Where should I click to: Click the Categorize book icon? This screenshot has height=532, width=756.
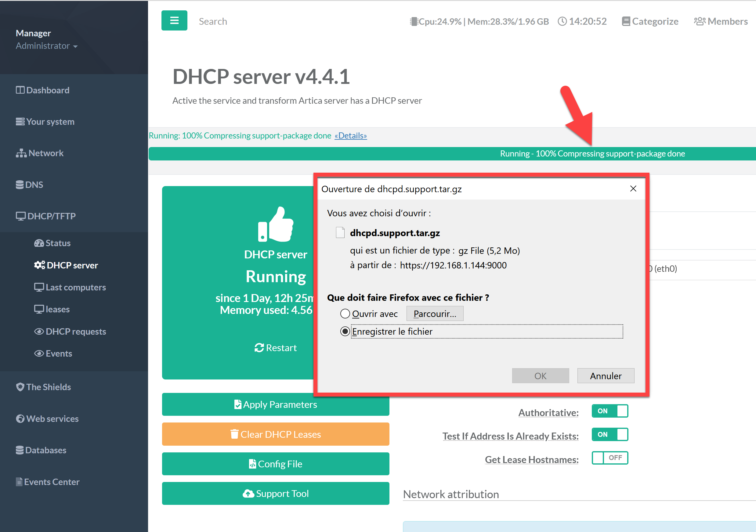(626, 22)
